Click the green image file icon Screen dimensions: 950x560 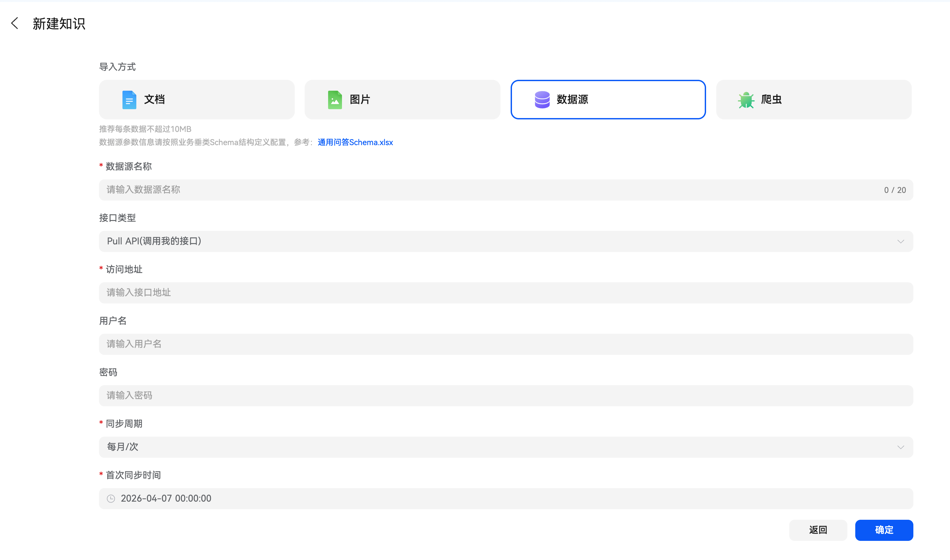334,100
